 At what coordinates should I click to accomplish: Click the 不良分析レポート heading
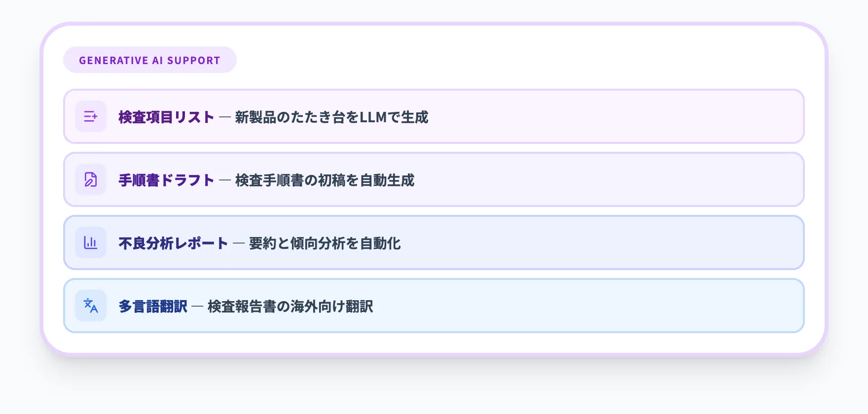[173, 243]
